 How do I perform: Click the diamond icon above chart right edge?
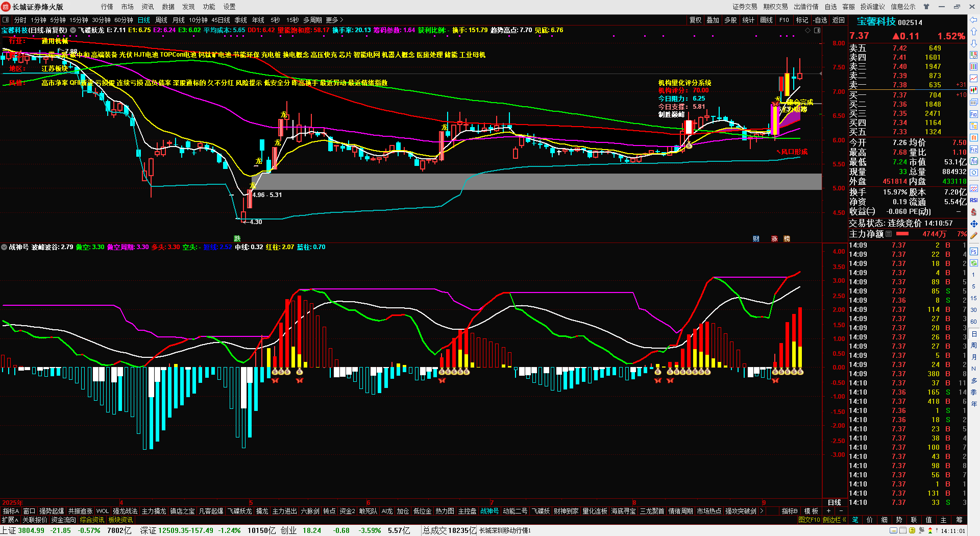807,31
